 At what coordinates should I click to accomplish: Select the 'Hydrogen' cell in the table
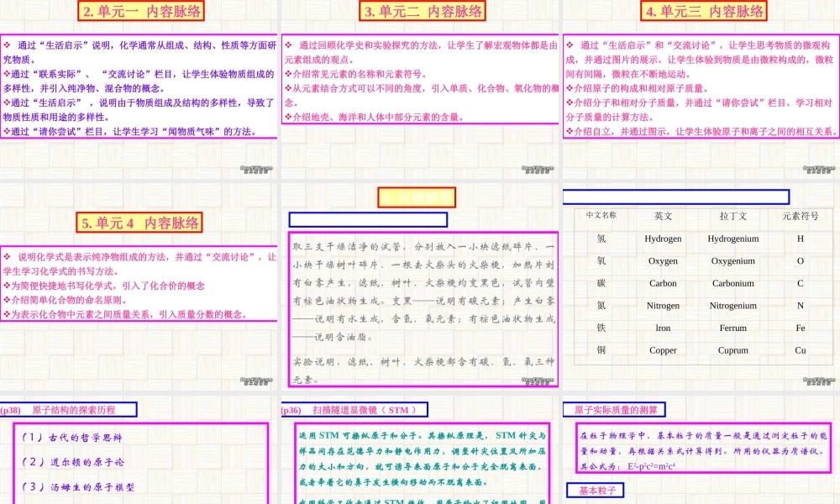point(663,239)
